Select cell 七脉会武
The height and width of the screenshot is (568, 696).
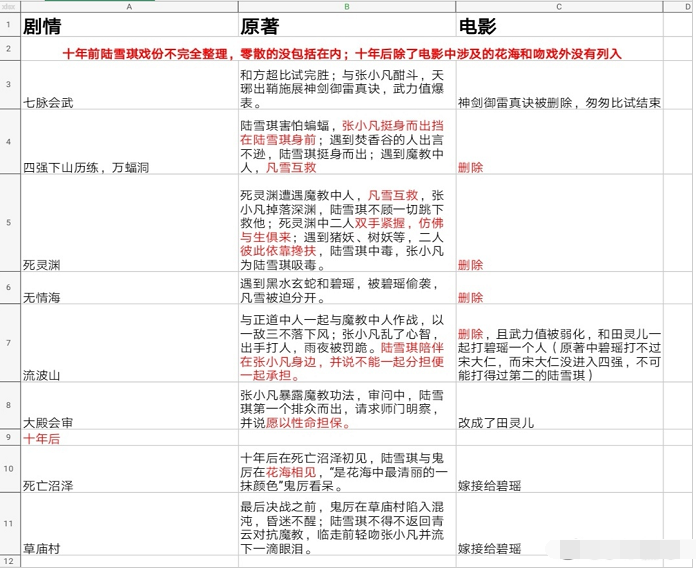(129, 85)
